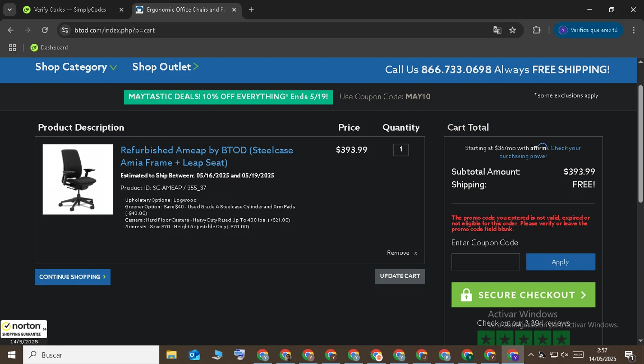Open the Windows Start menu
Screen dimensions: 644x364
click(12, 355)
